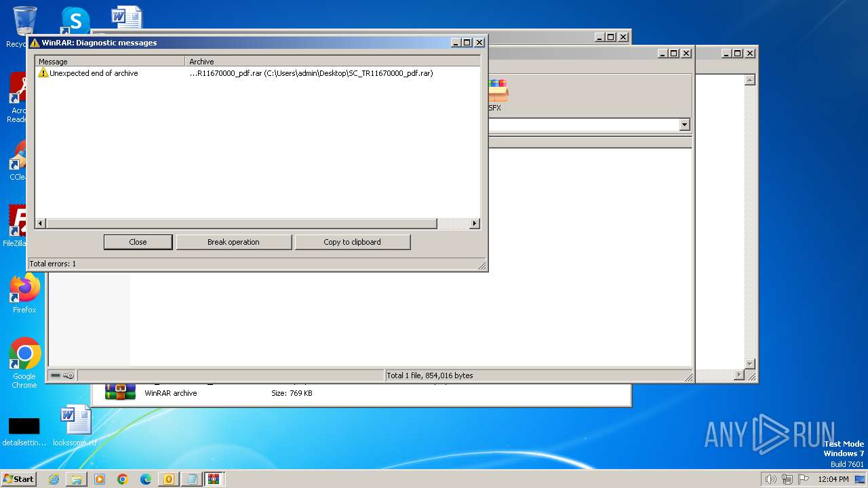Click the SFX toolbar icon in WinRAR
The width and height of the screenshot is (868, 488).
click(x=498, y=96)
